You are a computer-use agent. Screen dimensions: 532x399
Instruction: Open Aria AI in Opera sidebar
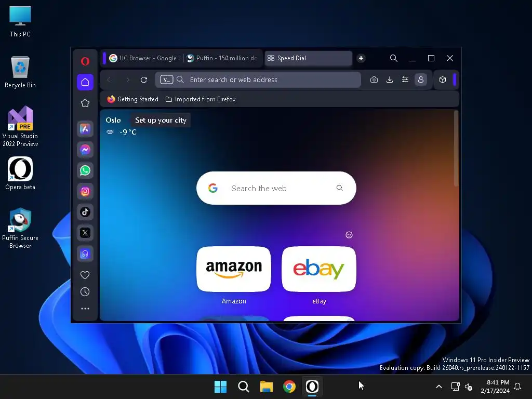pos(85,129)
